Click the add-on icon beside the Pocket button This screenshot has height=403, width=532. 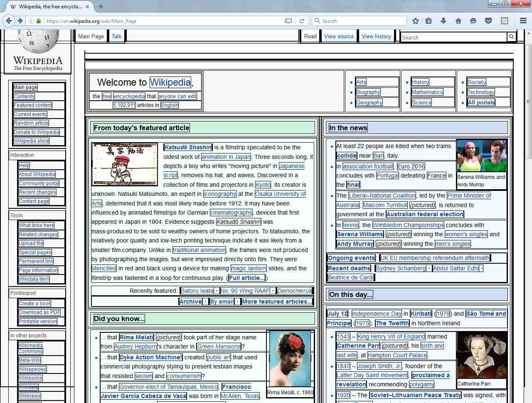505,21
